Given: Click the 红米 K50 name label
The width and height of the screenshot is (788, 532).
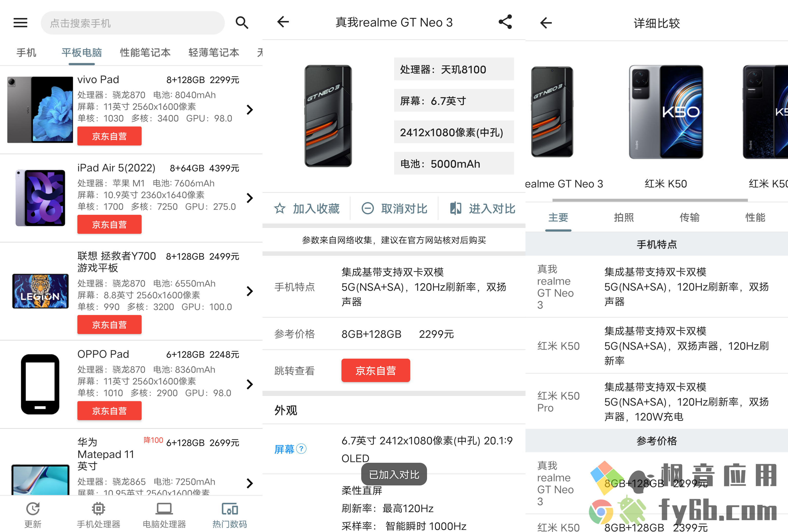Looking at the screenshot, I should pyautogui.click(x=666, y=184).
